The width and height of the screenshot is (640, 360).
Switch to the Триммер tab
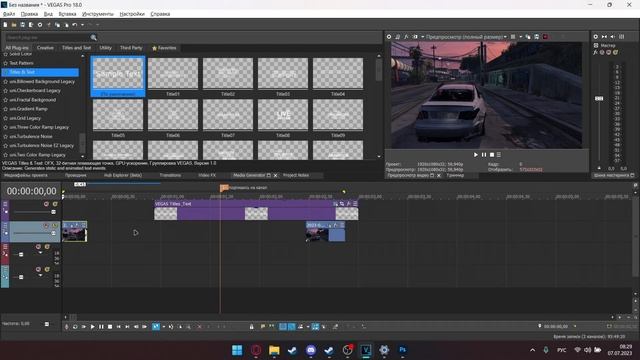point(455,175)
